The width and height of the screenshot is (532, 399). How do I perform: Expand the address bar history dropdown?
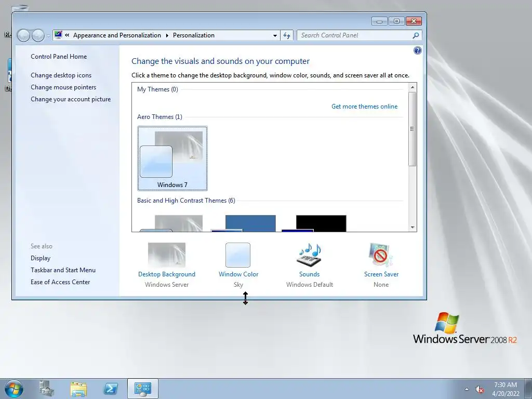(275, 35)
